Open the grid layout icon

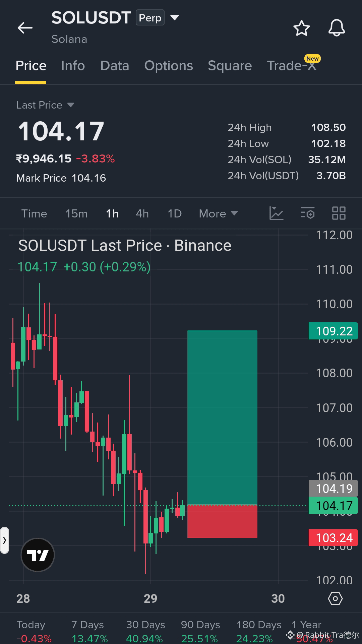coord(339,213)
